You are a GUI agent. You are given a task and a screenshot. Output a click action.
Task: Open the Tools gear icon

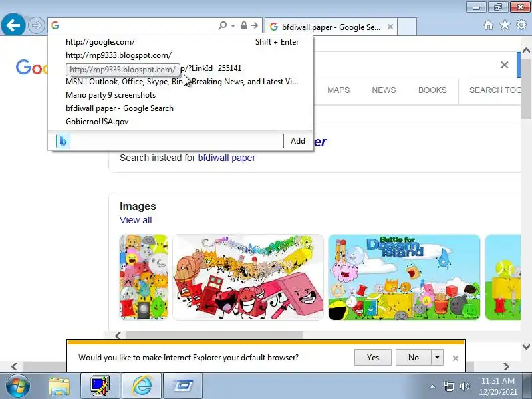(x=521, y=25)
